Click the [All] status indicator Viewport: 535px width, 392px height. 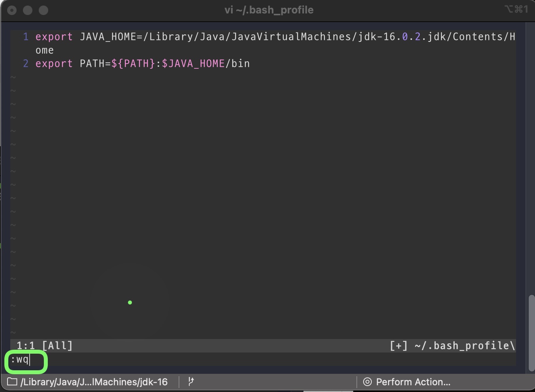tap(58, 346)
